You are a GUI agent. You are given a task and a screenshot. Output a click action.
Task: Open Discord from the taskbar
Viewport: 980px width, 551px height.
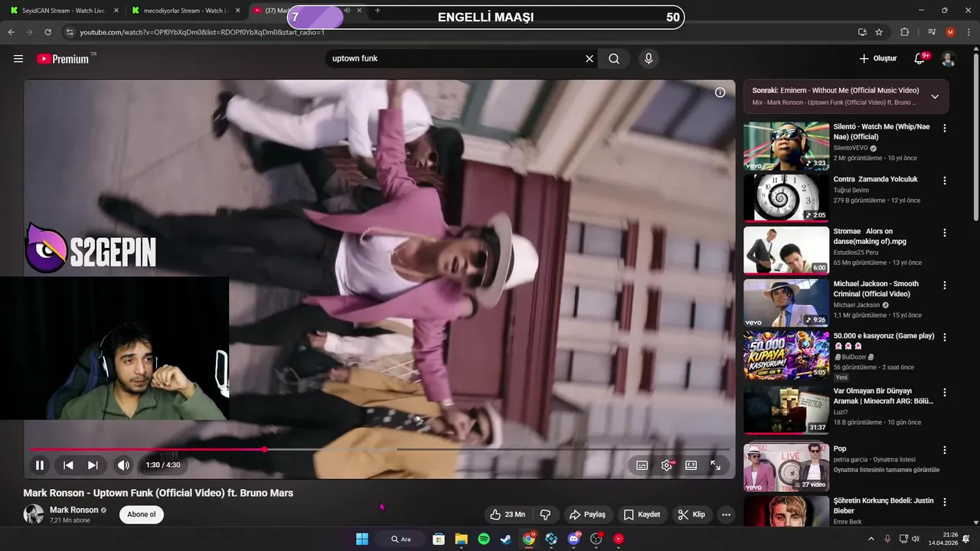574,539
